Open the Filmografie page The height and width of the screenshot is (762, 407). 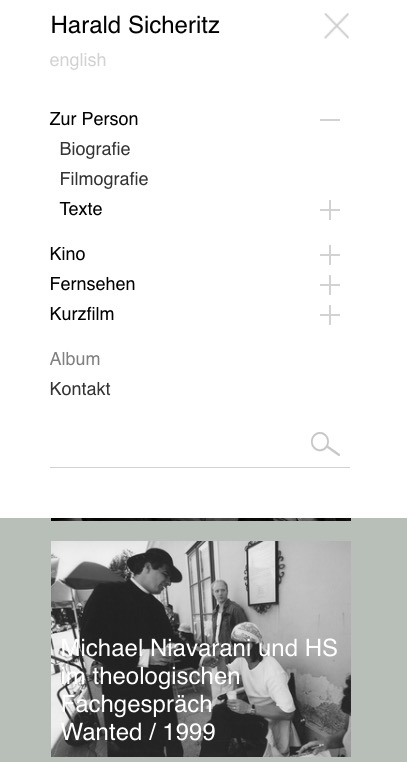point(104,179)
